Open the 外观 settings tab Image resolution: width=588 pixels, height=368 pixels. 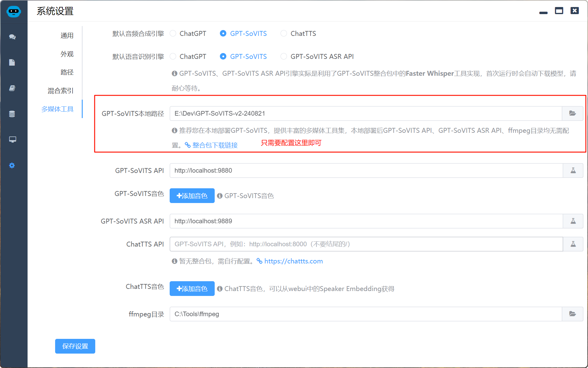tap(67, 54)
